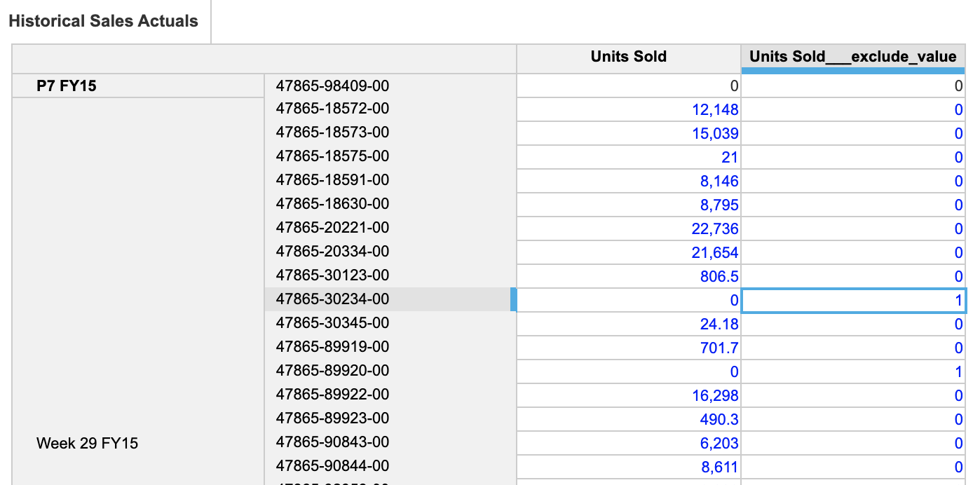Click exclude_value cell for 47865-98409-00
Image resolution: width=980 pixels, height=485 pixels.
(x=853, y=86)
